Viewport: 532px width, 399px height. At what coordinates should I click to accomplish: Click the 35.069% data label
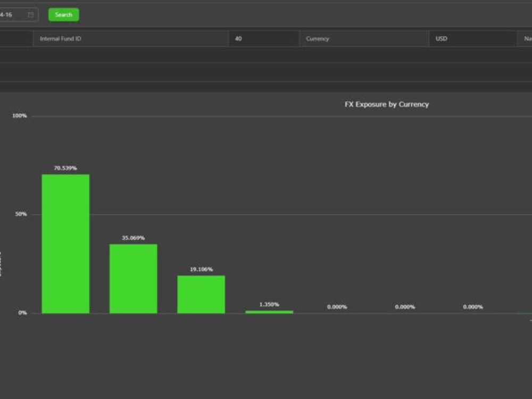pos(134,238)
